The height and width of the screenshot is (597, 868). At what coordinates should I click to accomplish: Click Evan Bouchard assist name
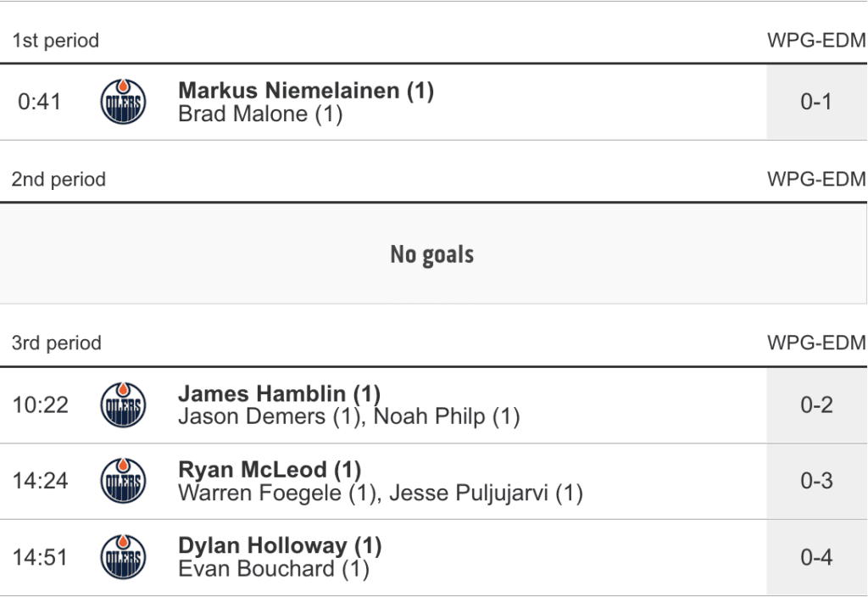(x=257, y=570)
